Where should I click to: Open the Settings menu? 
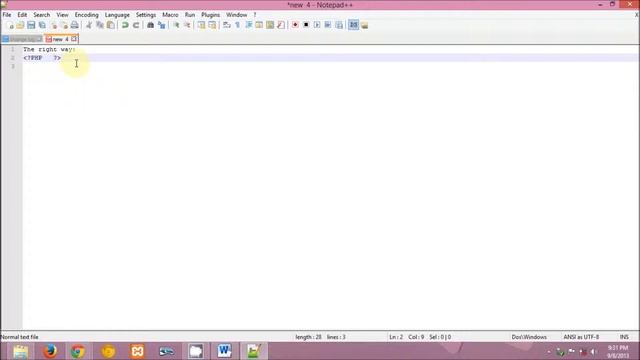(x=146, y=15)
